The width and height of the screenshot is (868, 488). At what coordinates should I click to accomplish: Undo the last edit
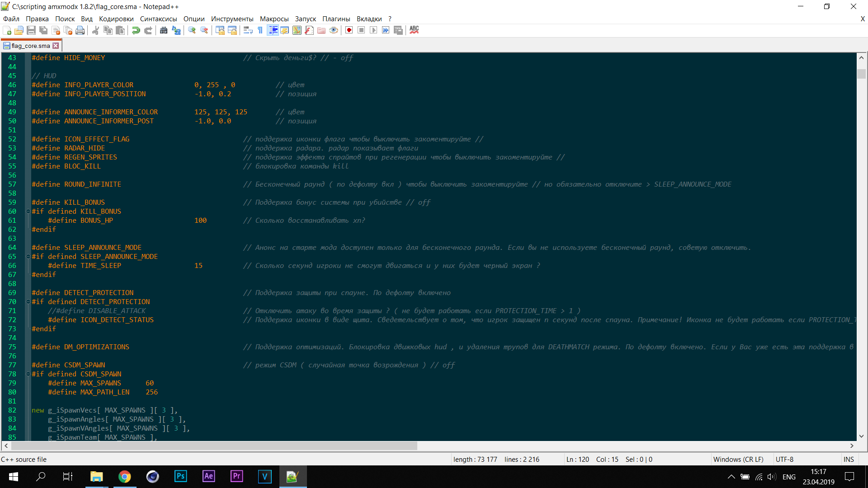coord(136,30)
